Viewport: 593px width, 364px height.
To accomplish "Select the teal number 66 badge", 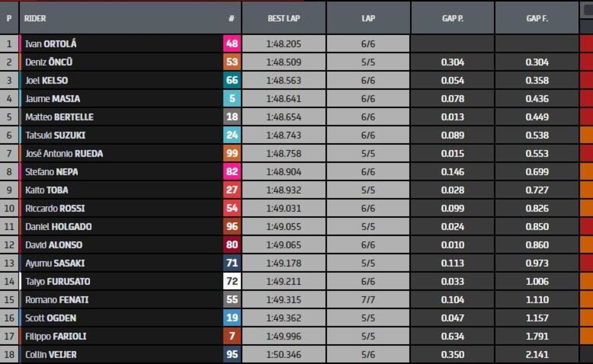I will point(232,81).
